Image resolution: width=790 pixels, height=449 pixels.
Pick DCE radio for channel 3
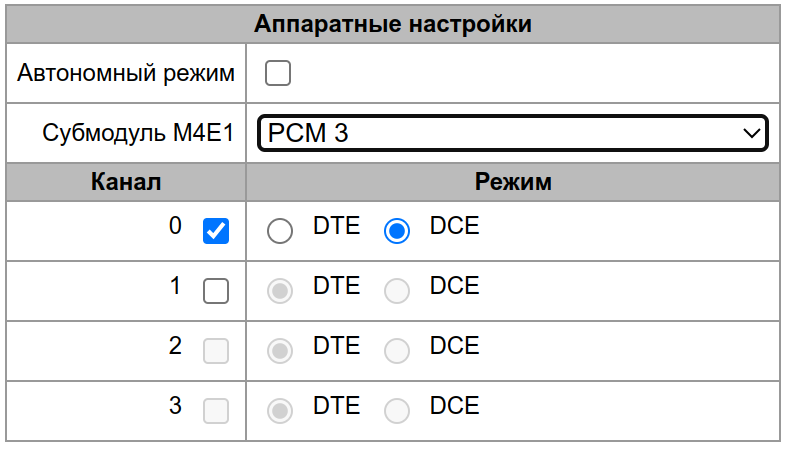point(397,411)
